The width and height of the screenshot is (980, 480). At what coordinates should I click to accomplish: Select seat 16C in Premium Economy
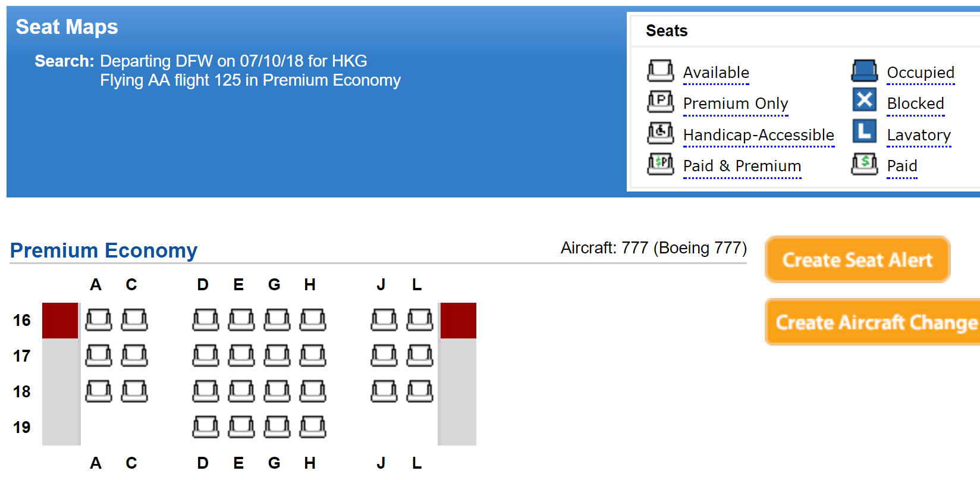pyautogui.click(x=134, y=319)
